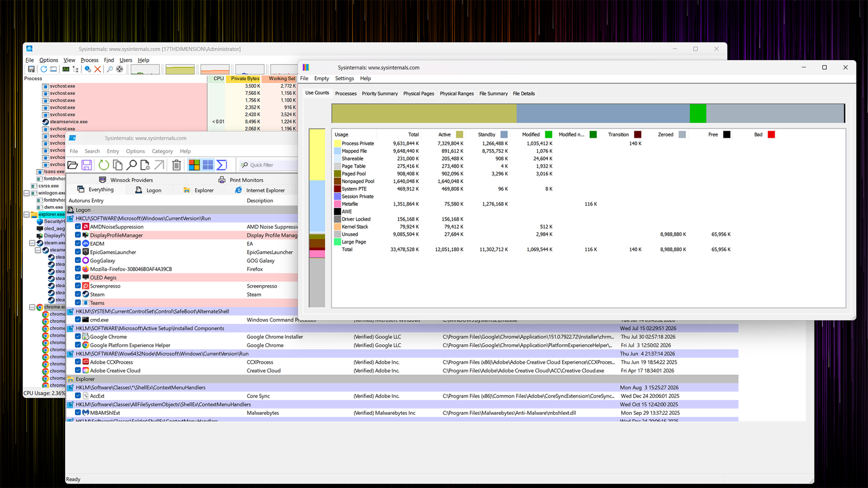Switch to the Processes tab in RAMMap
The image size is (868, 488).
coord(346,93)
